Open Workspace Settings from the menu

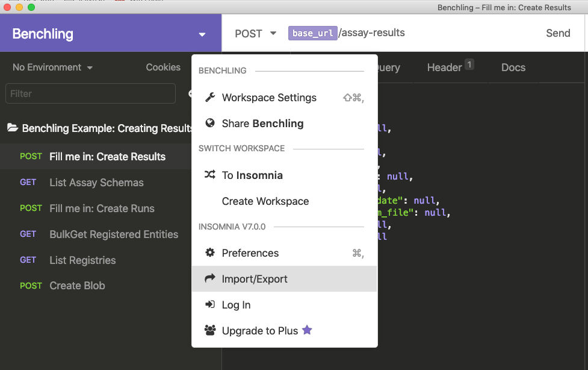tap(284, 98)
